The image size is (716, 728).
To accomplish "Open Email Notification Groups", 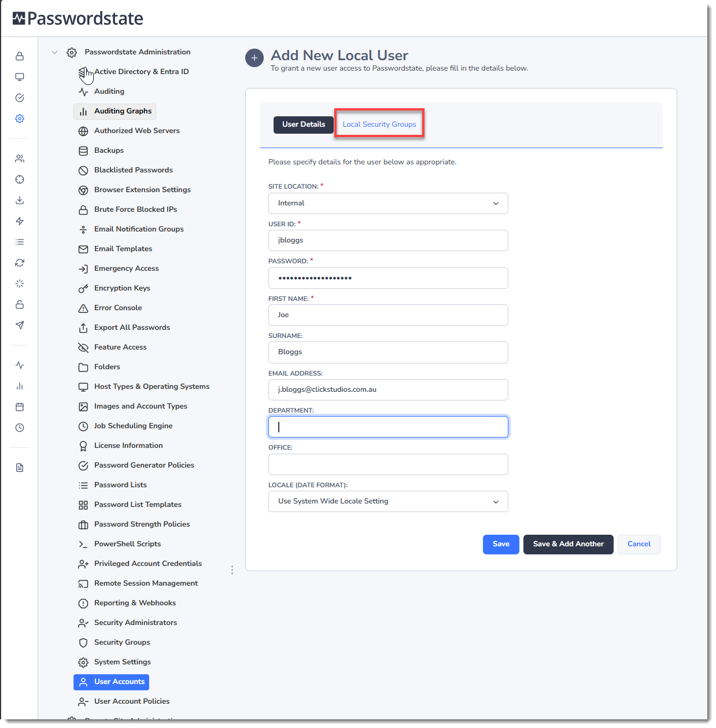I will (x=139, y=229).
